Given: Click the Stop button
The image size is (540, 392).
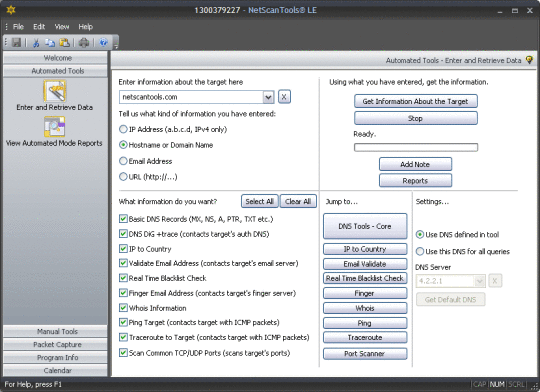Looking at the screenshot, I should [416, 118].
